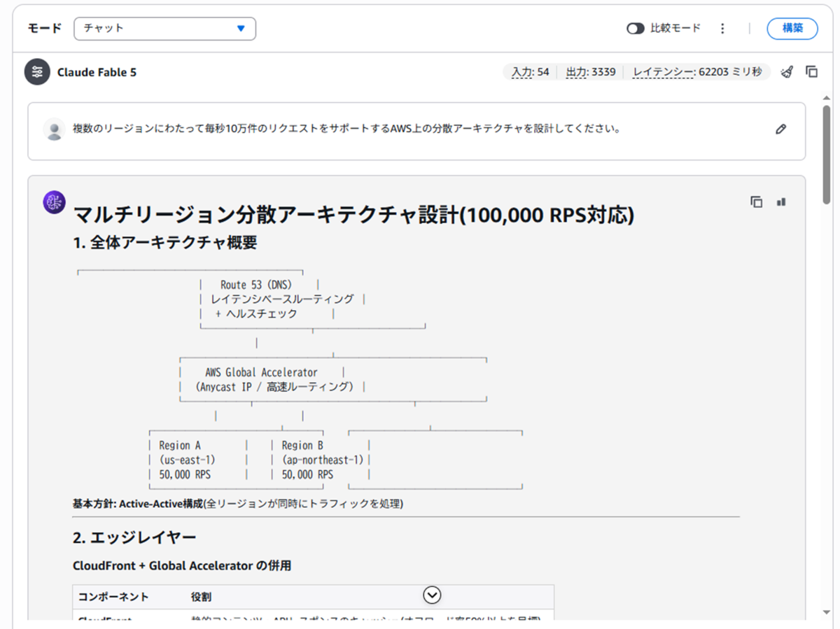Click the Region A diagram text
The width and height of the screenshot is (840, 629).
[180, 445]
